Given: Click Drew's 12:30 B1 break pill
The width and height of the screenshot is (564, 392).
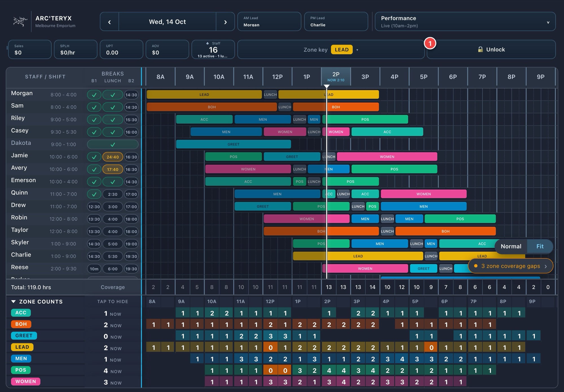Looking at the screenshot, I should [94, 206].
